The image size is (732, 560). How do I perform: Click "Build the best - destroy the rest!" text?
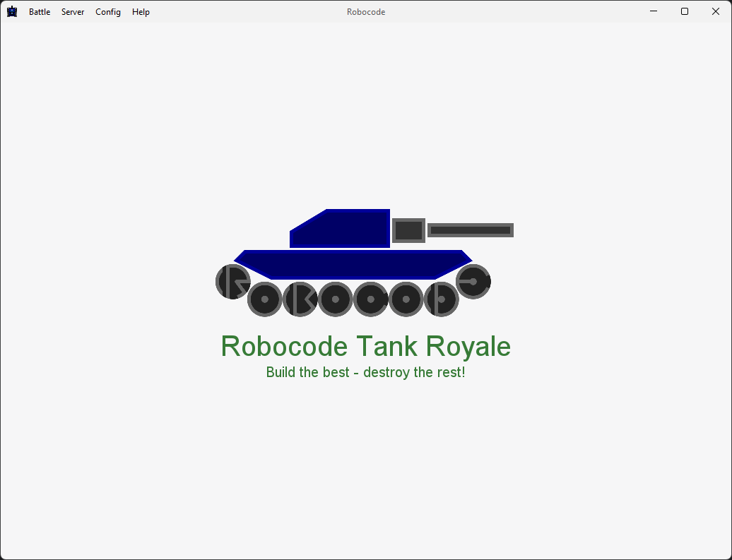pos(365,372)
